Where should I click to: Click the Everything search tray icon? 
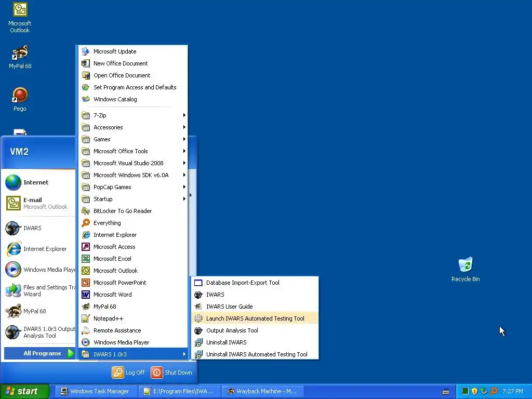pos(494,391)
